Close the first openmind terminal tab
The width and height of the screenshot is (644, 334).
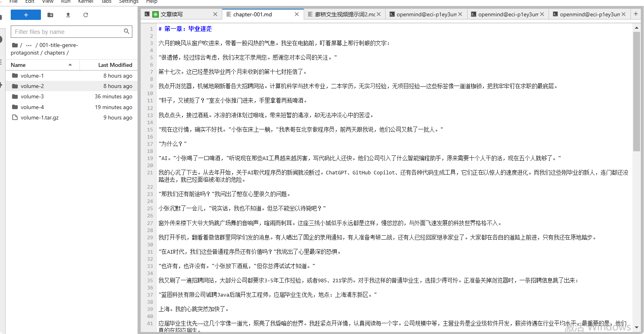coord(460,14)
